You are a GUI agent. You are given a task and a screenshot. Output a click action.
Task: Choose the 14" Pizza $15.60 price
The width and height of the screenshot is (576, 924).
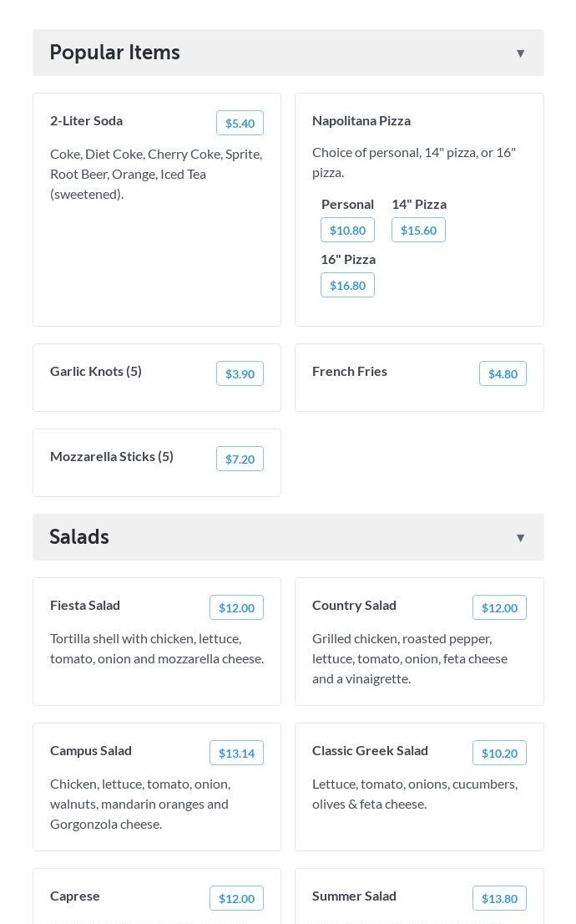[418, 230]
